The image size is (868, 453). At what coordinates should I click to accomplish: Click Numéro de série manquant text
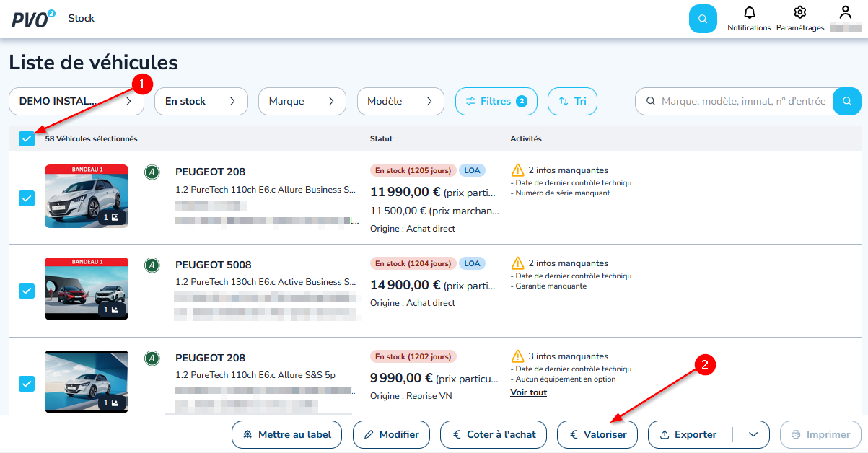pyautogui.click(x=561, y=193)
